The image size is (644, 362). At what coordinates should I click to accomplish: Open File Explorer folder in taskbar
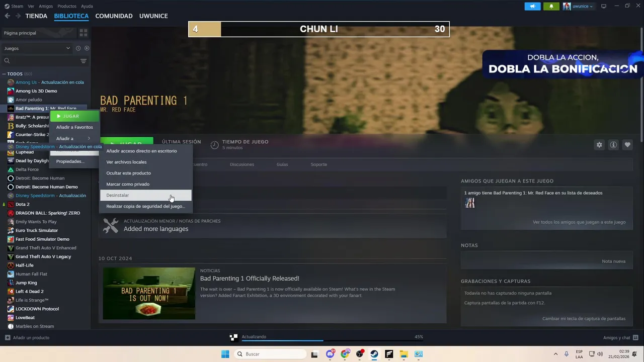point(404,354)
